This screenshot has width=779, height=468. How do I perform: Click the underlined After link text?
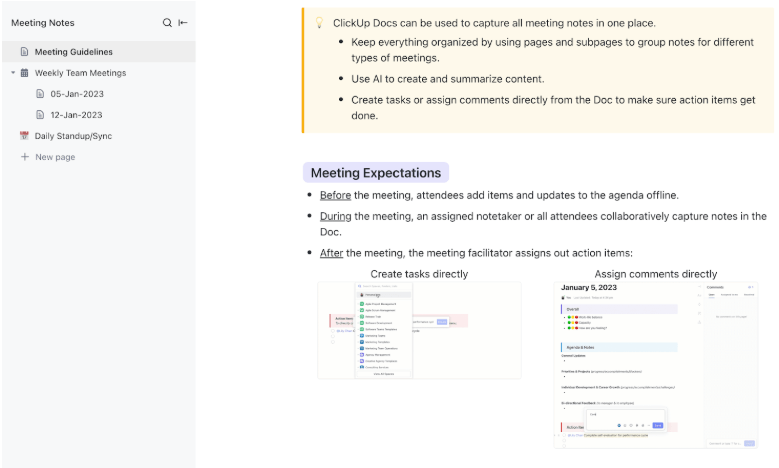331,253
